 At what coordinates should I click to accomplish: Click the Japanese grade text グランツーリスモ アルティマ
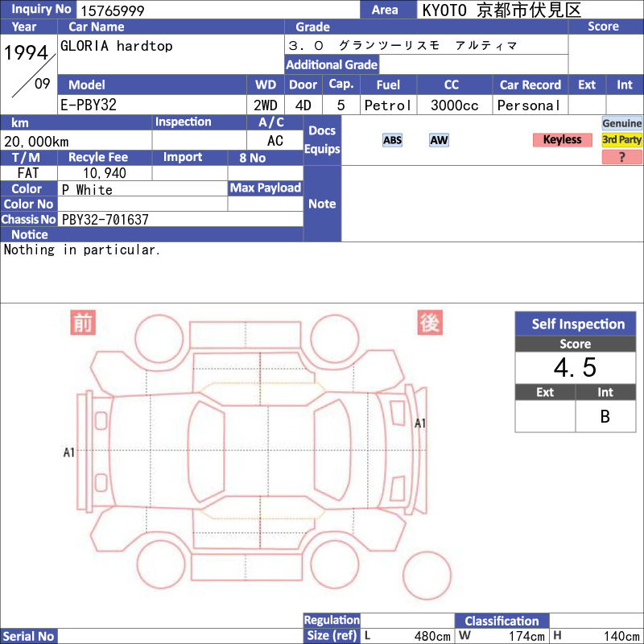point(427,45)
